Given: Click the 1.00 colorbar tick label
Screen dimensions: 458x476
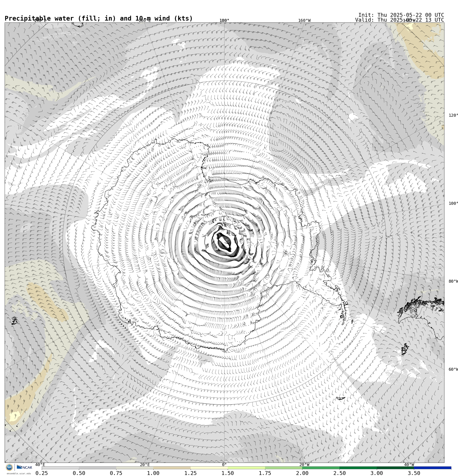Looking at the screenshot, I should point(153,473).
